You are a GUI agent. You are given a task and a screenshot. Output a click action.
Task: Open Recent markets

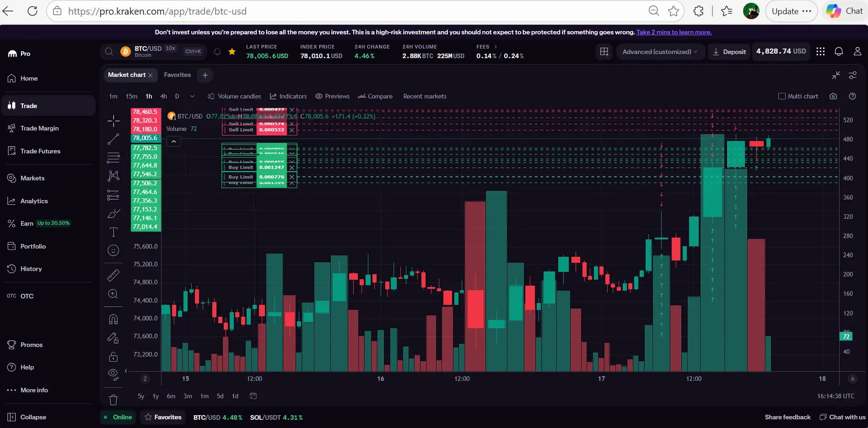(x=425, y=96)
